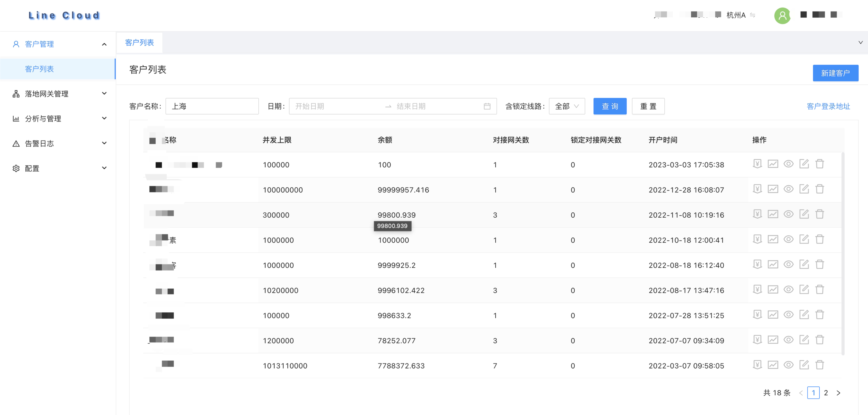
Task: Open calendar icon in date field
Action: pyautogui.click(x=487, y=106)
